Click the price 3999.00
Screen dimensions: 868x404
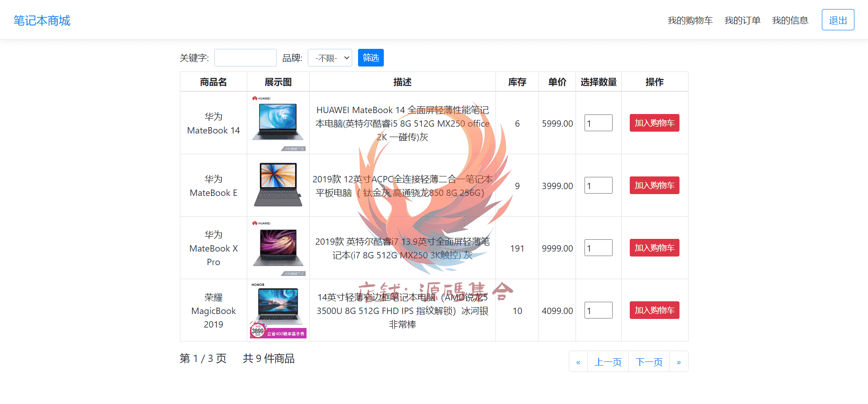coord(557,186)
